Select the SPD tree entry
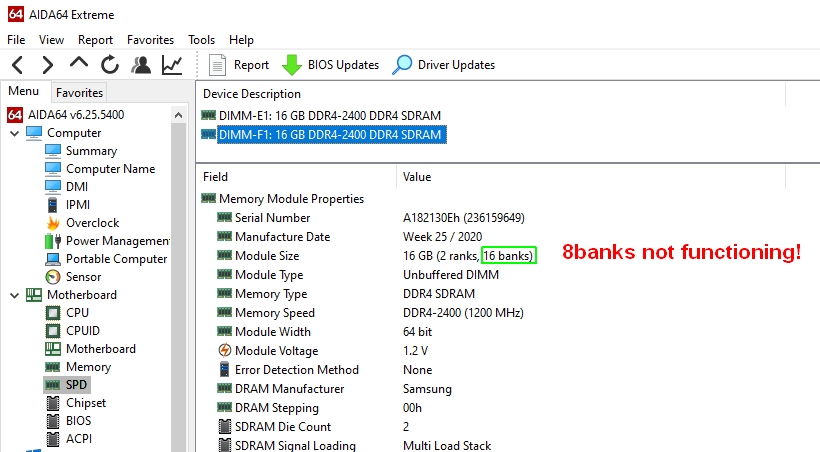The height and width of the screenshot is (452, 820). [76, 385]
